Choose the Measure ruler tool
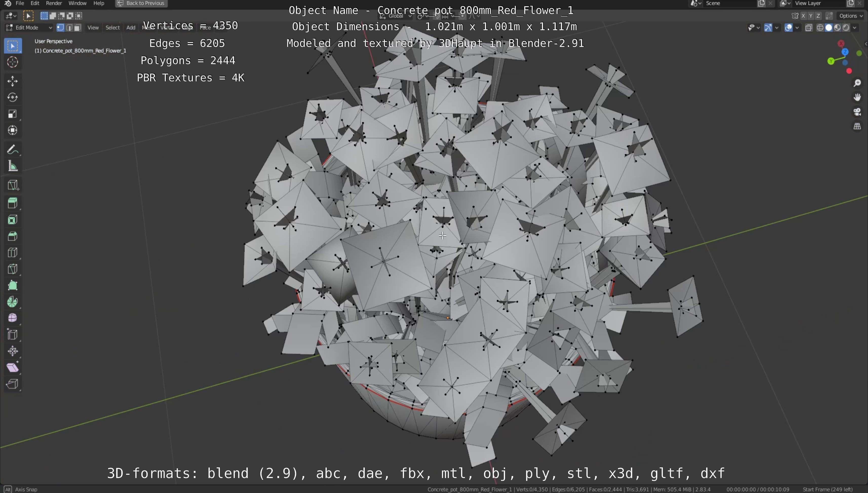The width and height of the screenshot is (868, 493). pos(12,166)
